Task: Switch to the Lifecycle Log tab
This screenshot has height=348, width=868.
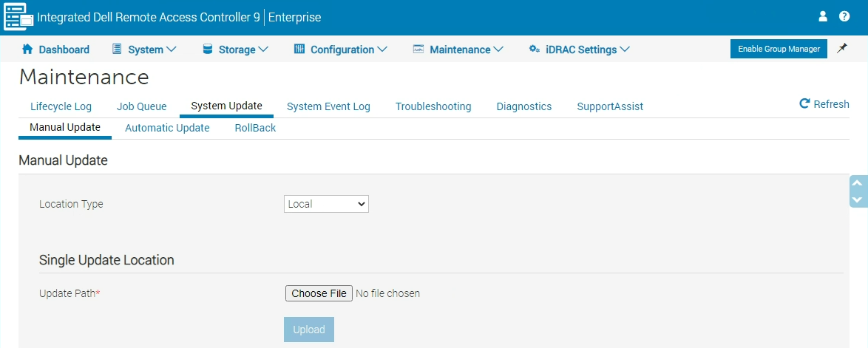Action: pyautogui.click(x=61, y=106)
